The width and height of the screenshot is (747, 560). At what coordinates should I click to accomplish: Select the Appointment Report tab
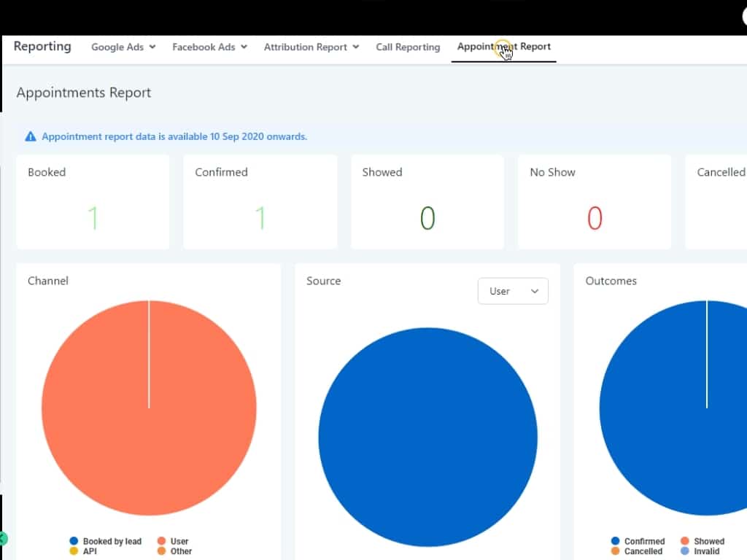click(504, 47)
